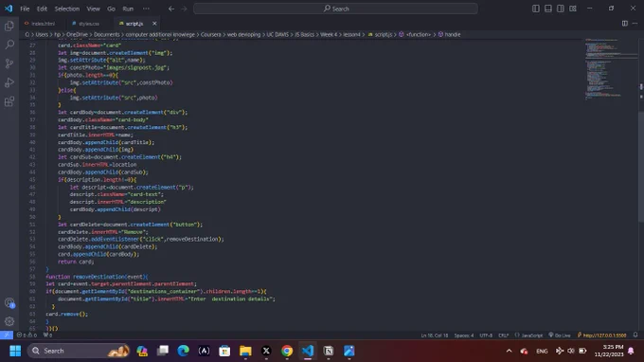Launch Google Chrome from the taskbar
Viewport: 644px width, 362px height.
pos(287,351)
